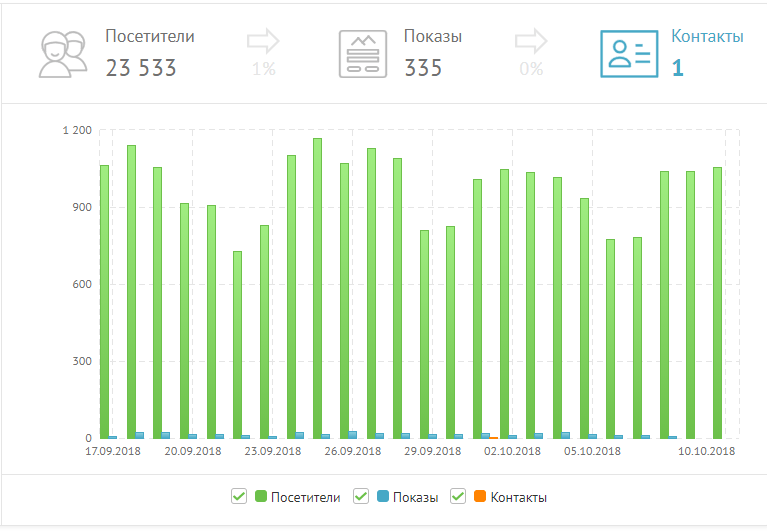Click the arrow icon above 1%

[263, 41]
